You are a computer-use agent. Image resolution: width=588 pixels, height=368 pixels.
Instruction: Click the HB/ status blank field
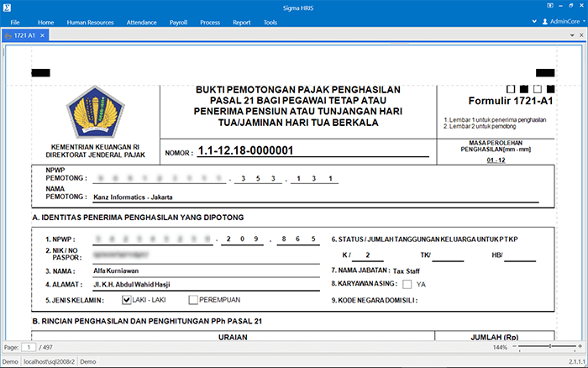coord(520,256)
